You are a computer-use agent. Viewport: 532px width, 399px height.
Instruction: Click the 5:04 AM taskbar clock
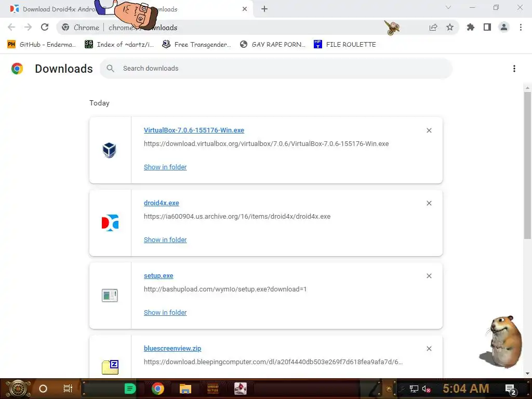tap(466, 389)
